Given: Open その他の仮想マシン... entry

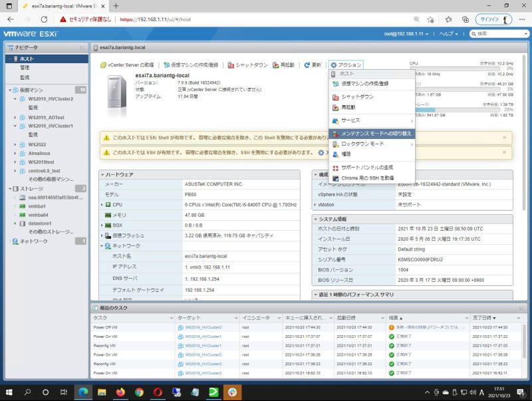Looking at the screenshot, I should [x=51, y=179].
